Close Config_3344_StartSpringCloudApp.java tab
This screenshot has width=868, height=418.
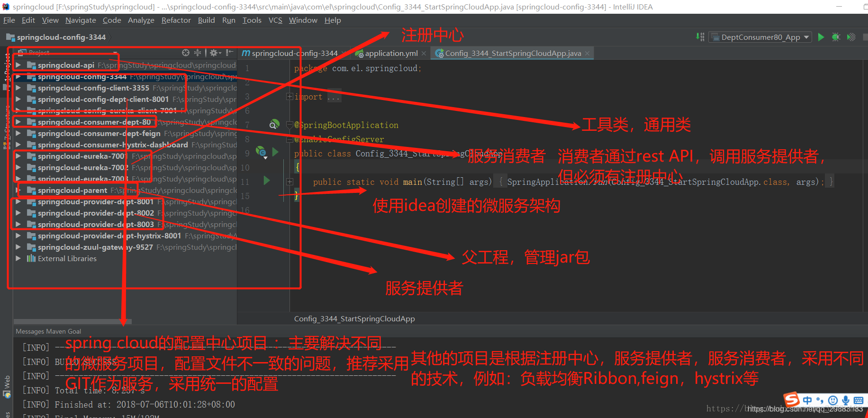click(x=587, y=54)
